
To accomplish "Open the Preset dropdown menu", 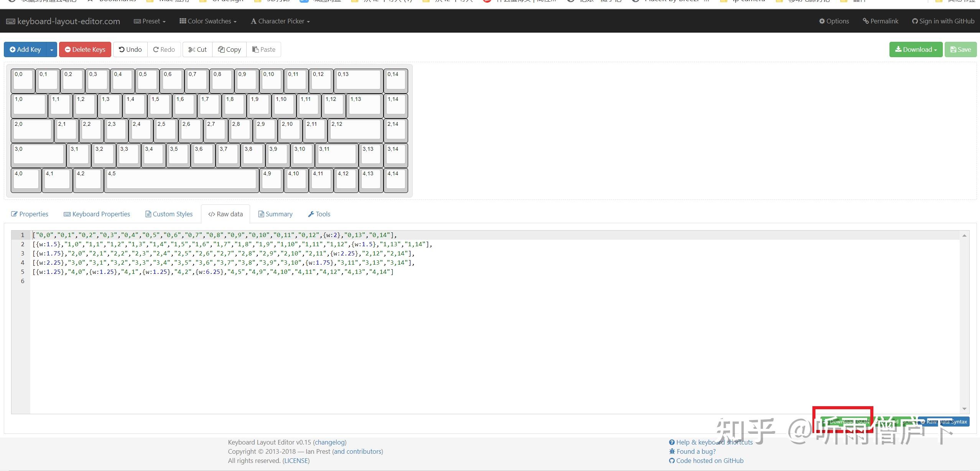I will 150,21.
